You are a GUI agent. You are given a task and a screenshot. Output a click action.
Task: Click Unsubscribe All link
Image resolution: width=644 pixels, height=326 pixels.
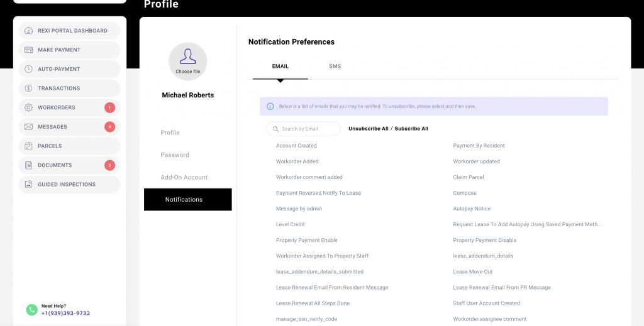[x=368, y=129]
